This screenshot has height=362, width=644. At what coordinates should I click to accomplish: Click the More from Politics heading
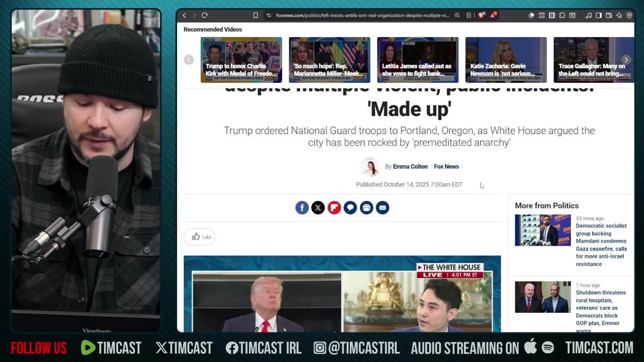pyautogui.click(x=547, y=206)
